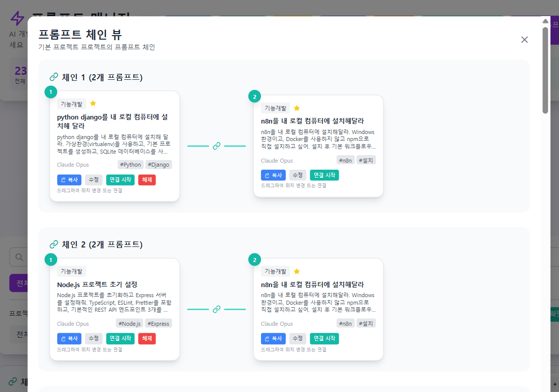Viewport: 559px width, 392px height.
Task: Click the chain icon beside 체인 1 header
Action: point(54,77)
